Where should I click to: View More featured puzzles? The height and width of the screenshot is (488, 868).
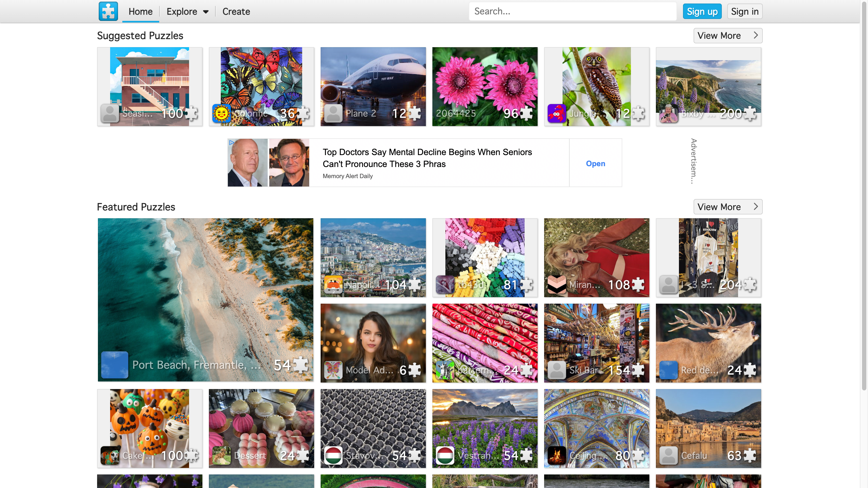click(728, 206)
